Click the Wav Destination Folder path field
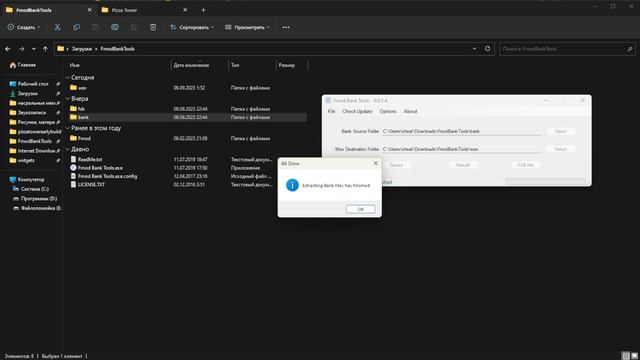Image resolution: width=640 pixels, height=360 pixels. (x=461, y=149)
